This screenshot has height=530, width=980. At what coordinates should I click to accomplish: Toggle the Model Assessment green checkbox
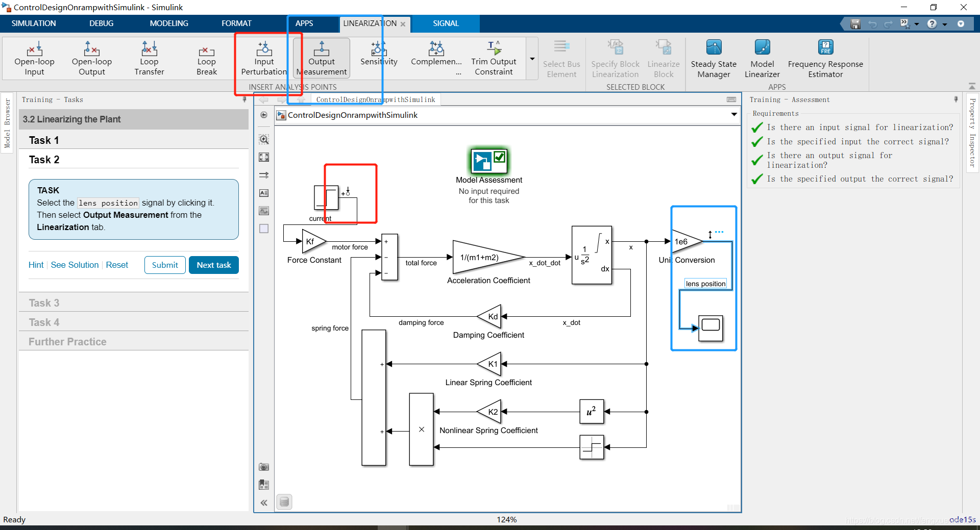pyautogui.click(x=499, y=157)
